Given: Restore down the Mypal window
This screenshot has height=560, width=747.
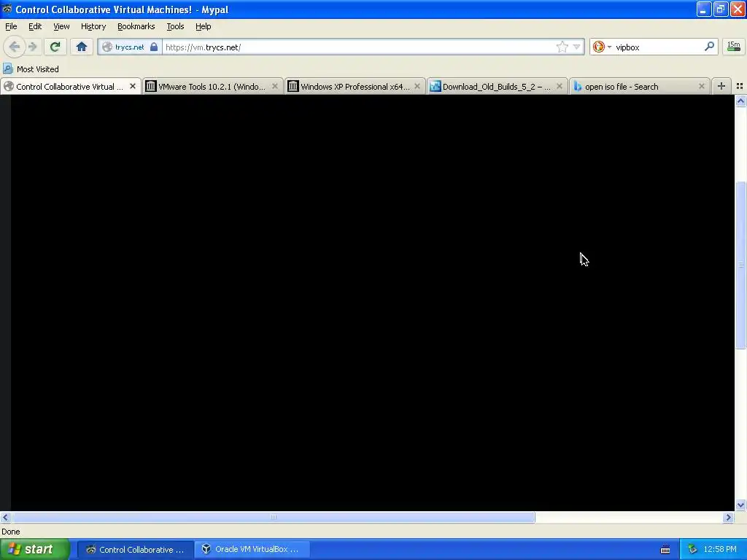Looking at the screenshot, I should tap(720, 9).
